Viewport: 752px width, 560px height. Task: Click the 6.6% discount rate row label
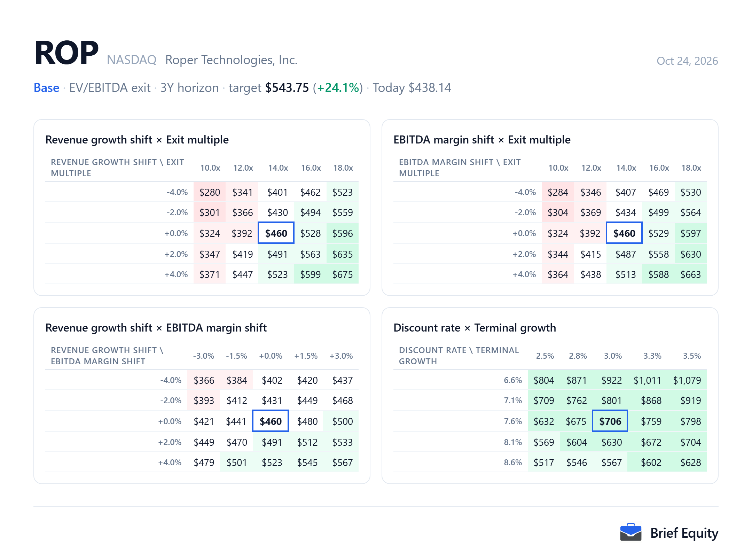pos(513,380)
